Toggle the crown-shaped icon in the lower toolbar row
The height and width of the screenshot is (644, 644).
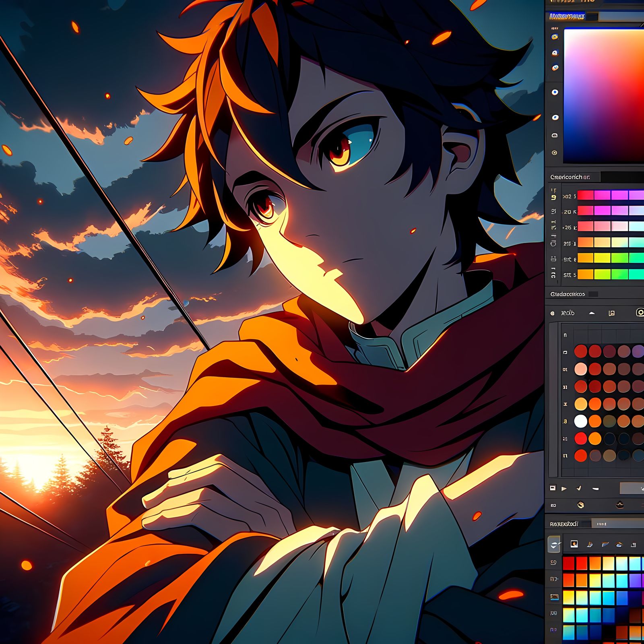pos(619,504)
